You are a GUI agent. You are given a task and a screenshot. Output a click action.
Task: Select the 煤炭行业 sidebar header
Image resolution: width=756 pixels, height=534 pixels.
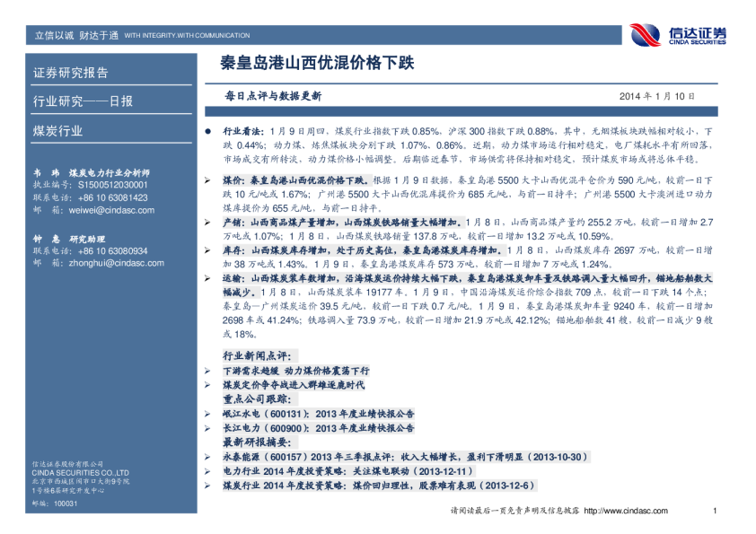tap(58, 131)
